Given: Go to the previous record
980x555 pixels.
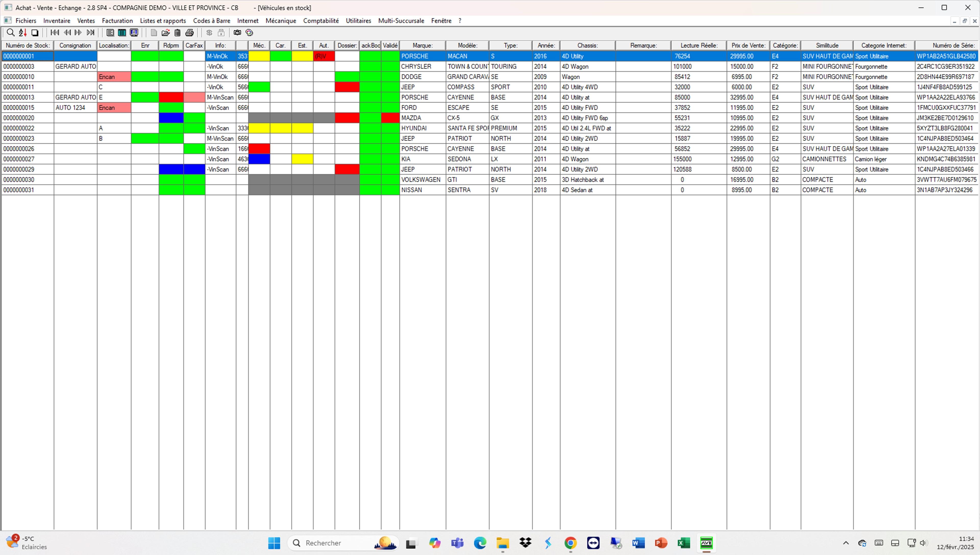Looking at the screenshot, I should click(x=67, y=32).
